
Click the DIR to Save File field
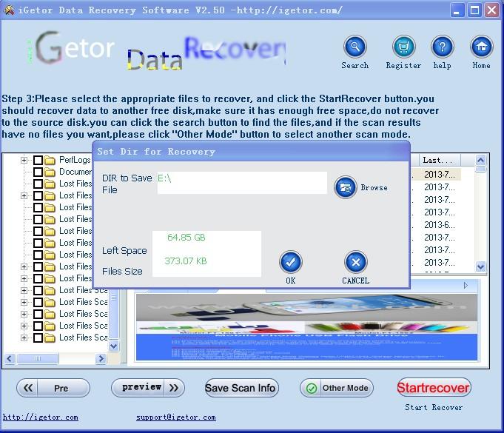(242, 183)
